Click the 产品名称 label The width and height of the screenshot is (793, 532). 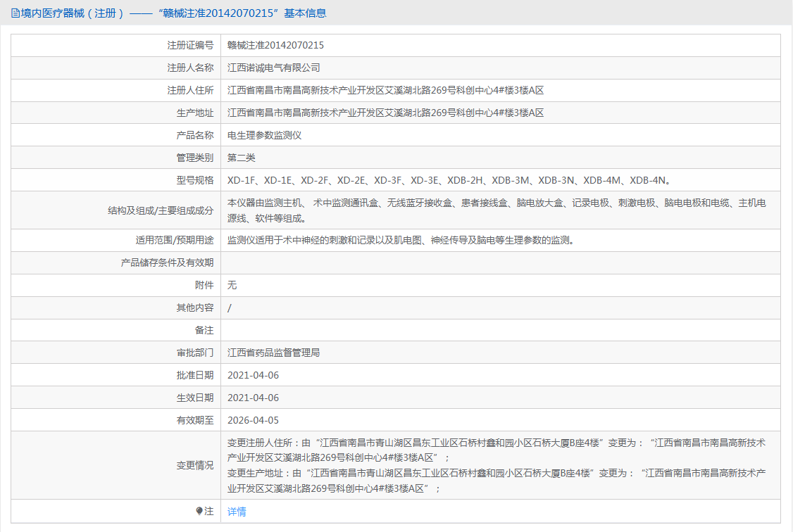194,135
